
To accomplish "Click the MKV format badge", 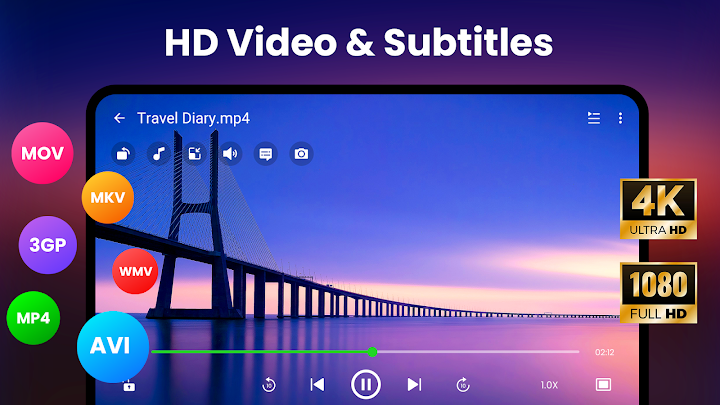I will [108, 197].
